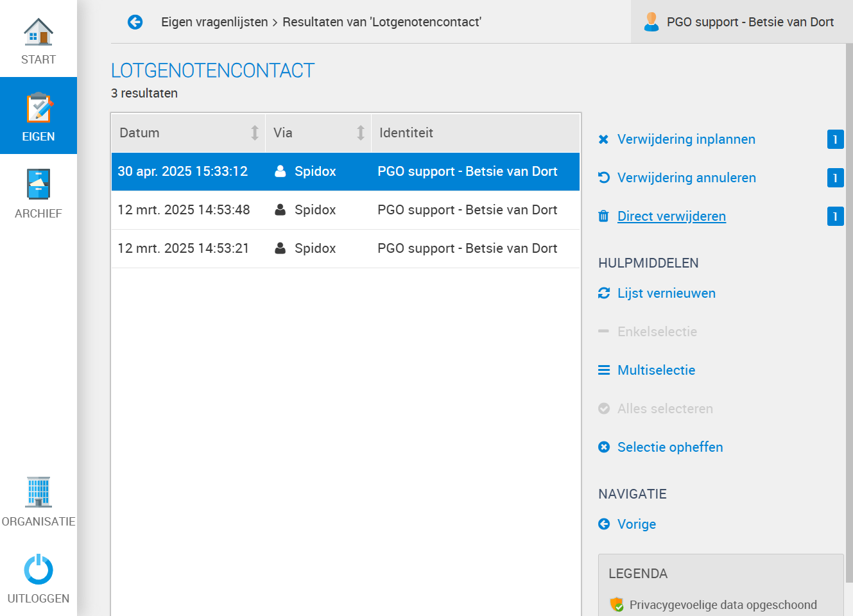The height and width of the screenshot is (616, 853).
Task: Click the shield icon in the LEGENDA panel
Action: tap(617, 604)
